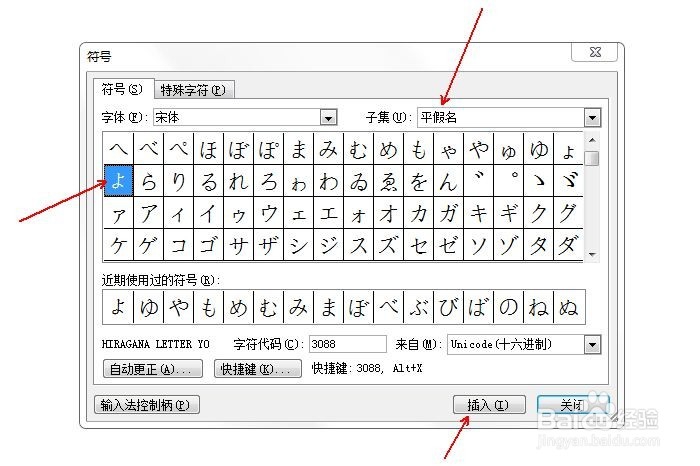Select the ぺ symbol in the grid

click(179, 148)
